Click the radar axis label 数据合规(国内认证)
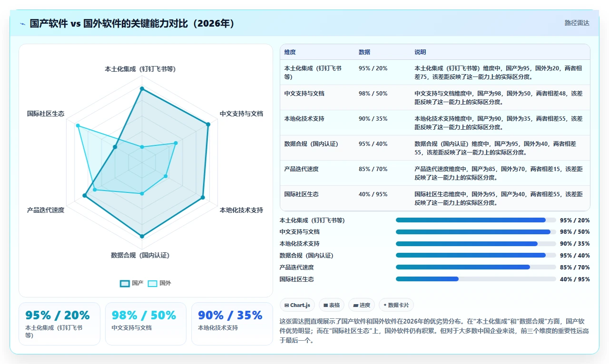Screen dimensions: 609x364 coord(140,256)
